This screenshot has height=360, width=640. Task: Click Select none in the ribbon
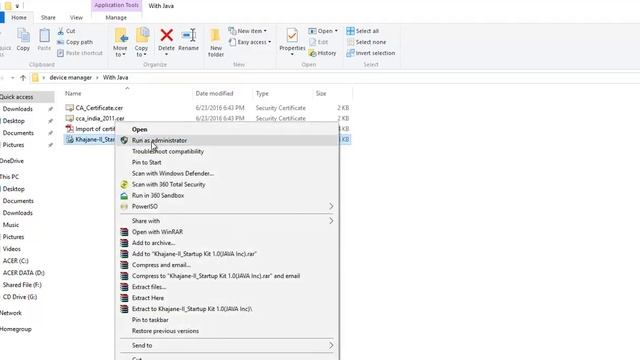point(366,42)
